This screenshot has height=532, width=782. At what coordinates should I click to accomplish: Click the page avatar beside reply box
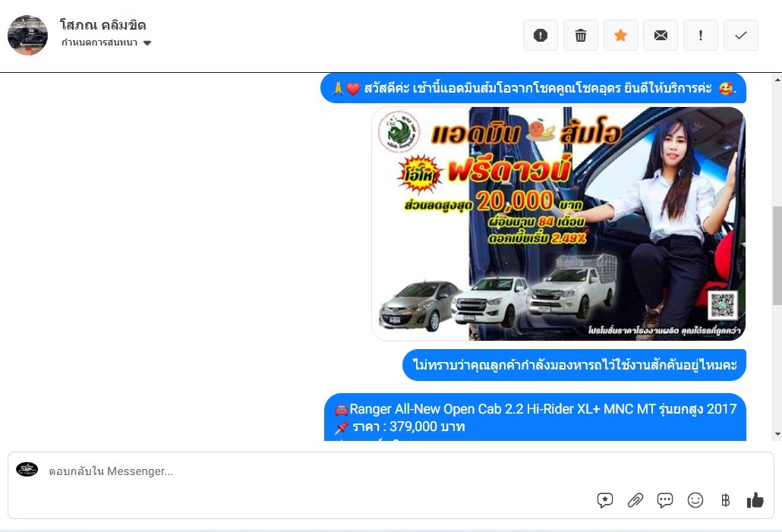(x=27, y=469)
